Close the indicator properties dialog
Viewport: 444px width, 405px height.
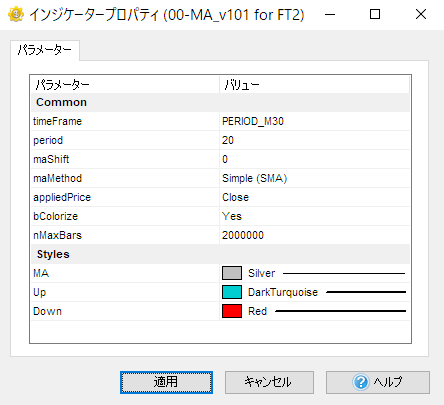(x=421, y=14)
